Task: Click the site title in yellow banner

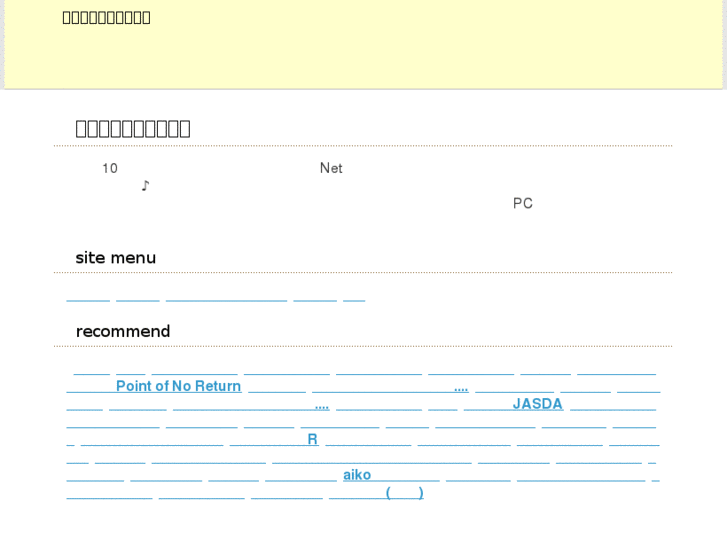Action: coord(106,17)
